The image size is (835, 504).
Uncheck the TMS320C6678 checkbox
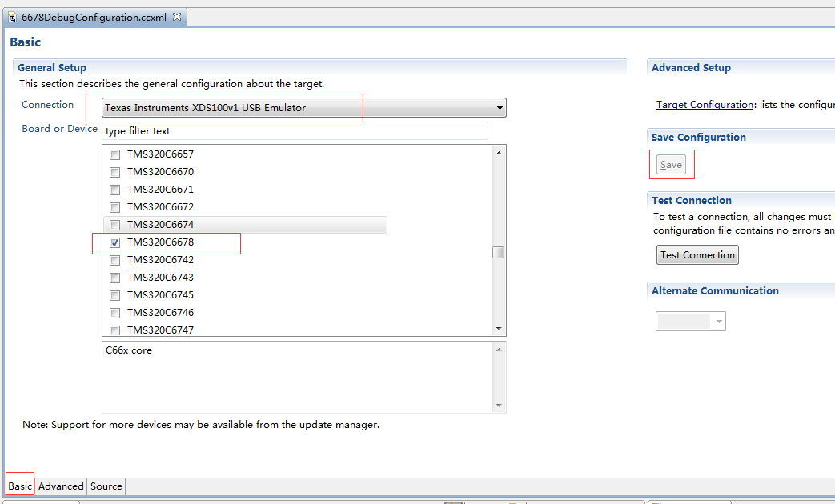point(114,242)
